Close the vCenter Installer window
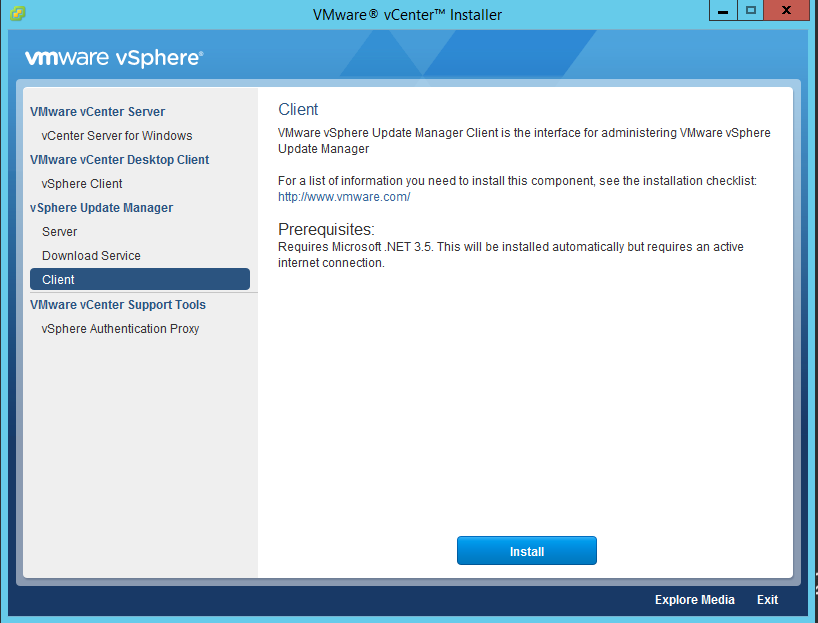 pos(787,10)
